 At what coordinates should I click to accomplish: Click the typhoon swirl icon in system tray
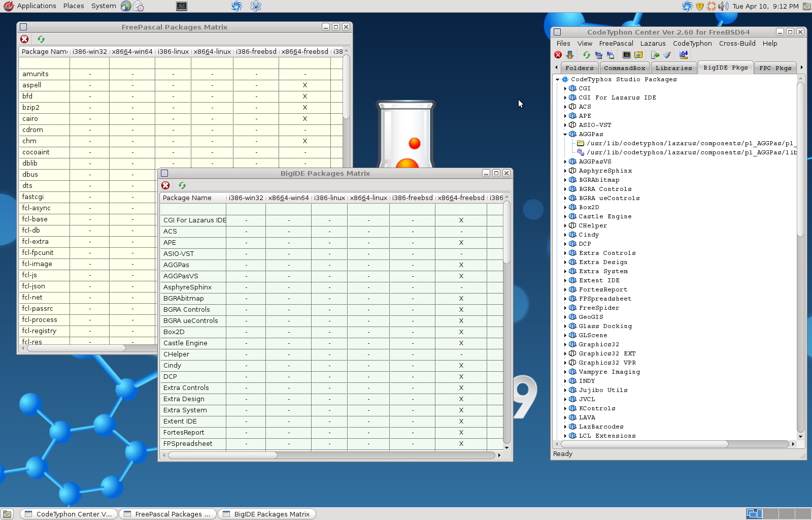[688, 6]
